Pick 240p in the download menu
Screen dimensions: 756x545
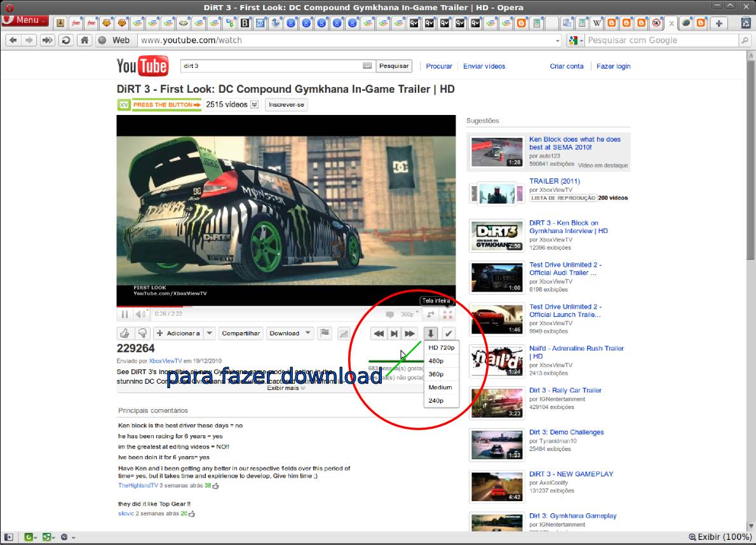(441, 400)
